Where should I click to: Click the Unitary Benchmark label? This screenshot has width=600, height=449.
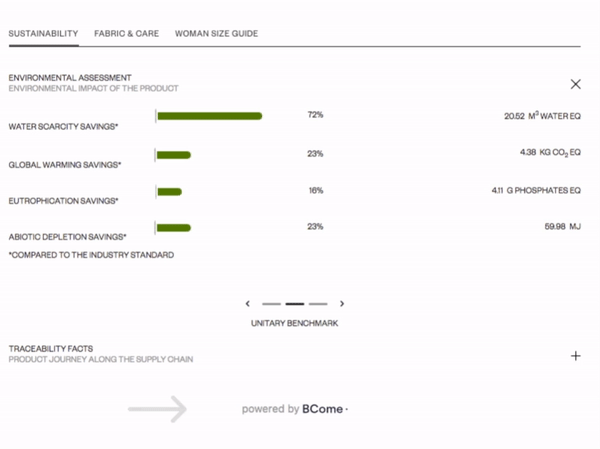point(295,323)
